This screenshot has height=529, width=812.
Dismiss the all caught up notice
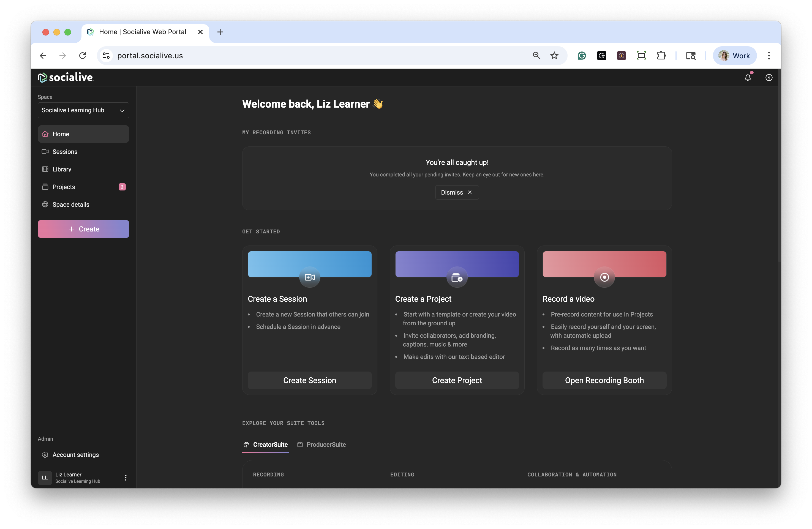click(456, 192)
